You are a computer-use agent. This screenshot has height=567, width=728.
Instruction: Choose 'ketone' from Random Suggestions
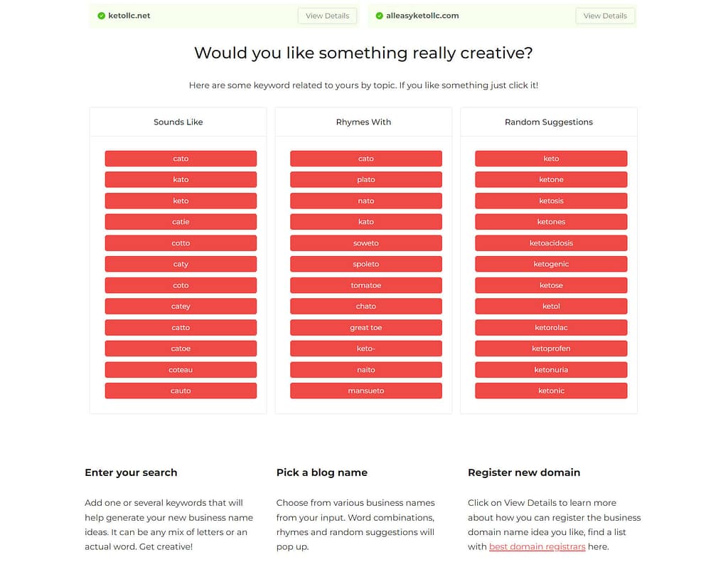[x=551, y=180]
